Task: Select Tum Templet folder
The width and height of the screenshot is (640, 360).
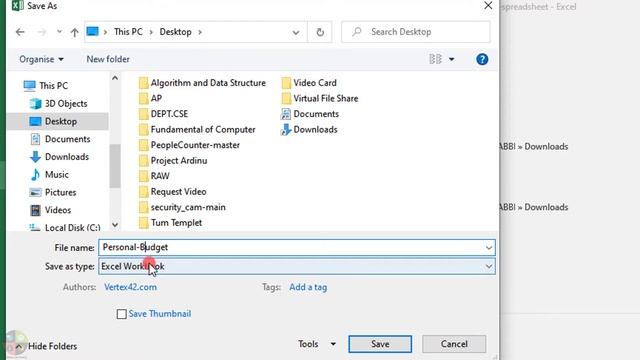Action: coord(170,222)
